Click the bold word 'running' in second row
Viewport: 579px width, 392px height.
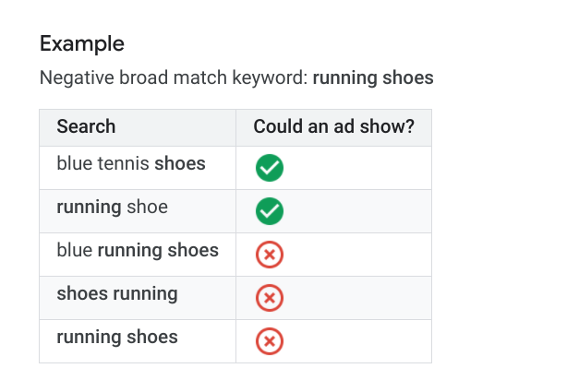point(89,207)
